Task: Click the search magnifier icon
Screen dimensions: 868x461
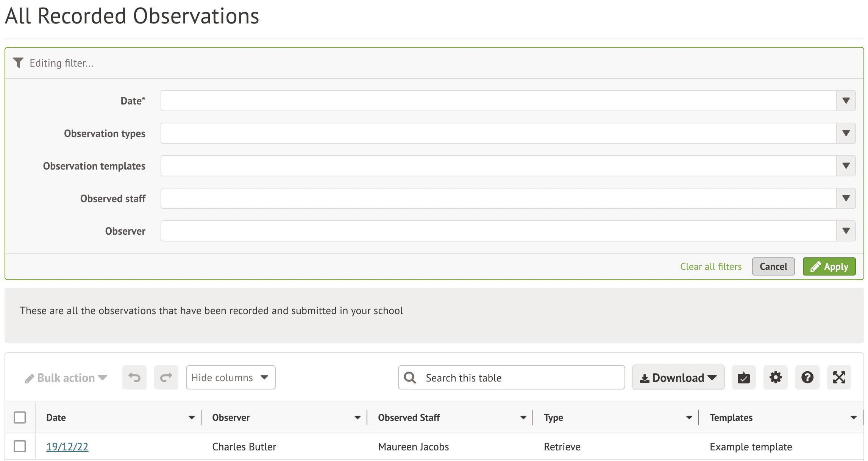Action: tap(410, 377)
